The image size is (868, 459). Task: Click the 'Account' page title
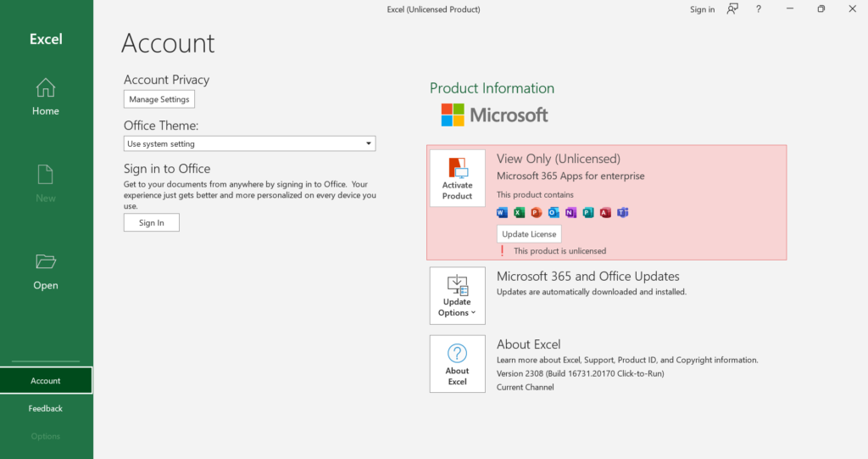(168, 43)
